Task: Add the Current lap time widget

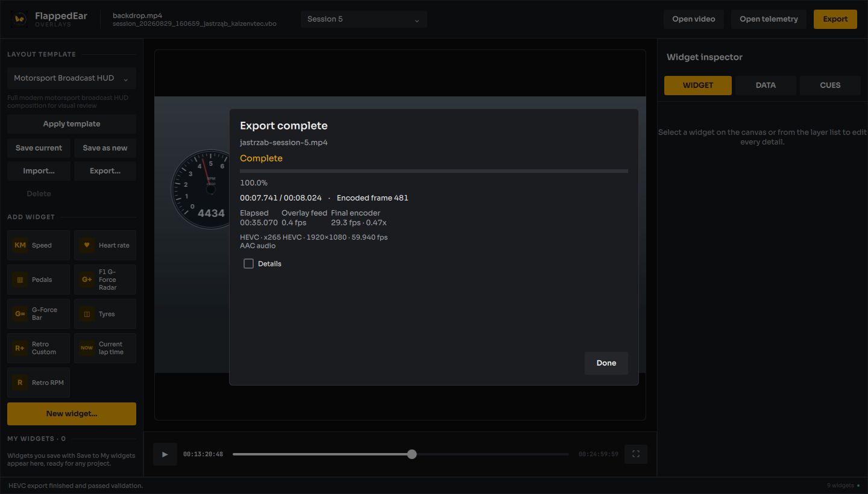Action: (105, 348)
